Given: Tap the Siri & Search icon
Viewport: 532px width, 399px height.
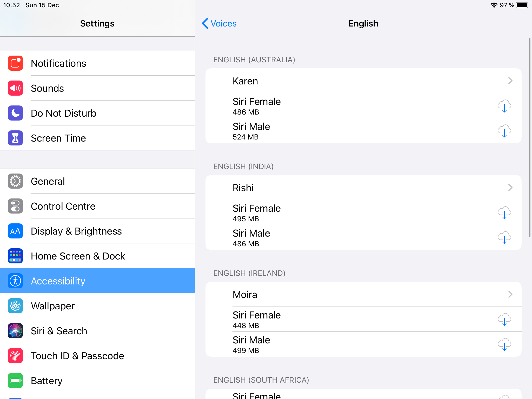Looking at the screenshot, I should [x=15, y=331].
